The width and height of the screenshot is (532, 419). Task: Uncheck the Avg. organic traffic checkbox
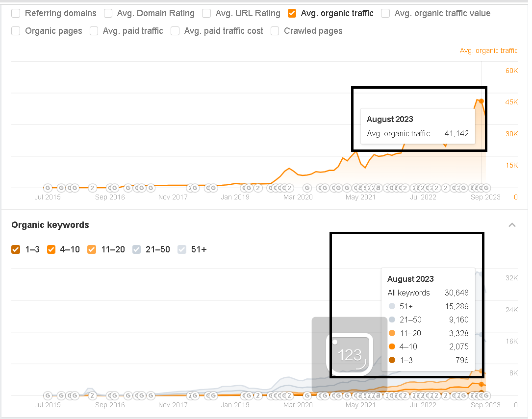pos(292,13)
